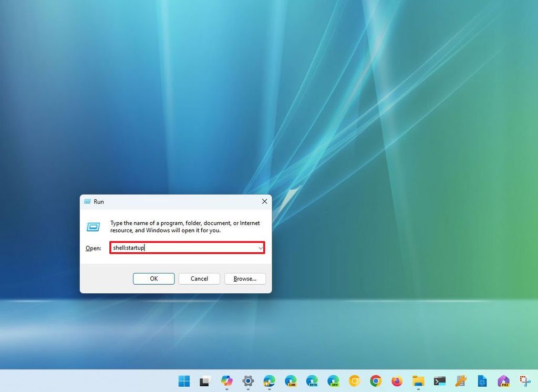Open Windows Copilot from the taskbar
Screen dimensions: 538x392
coord(227,381)
